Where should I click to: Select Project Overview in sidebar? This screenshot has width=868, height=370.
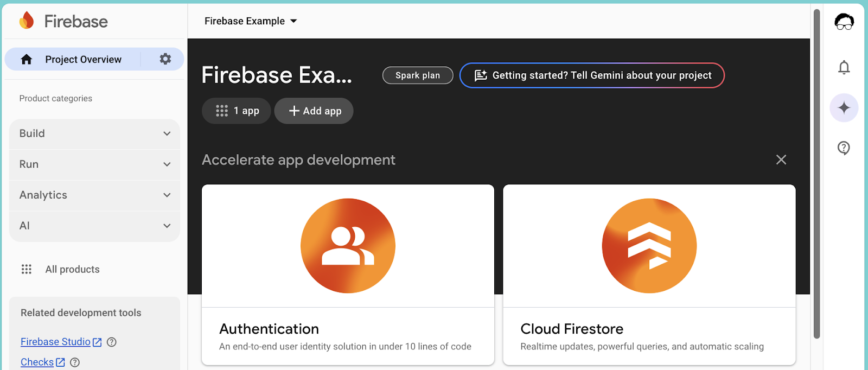click(x=83, y=59)
